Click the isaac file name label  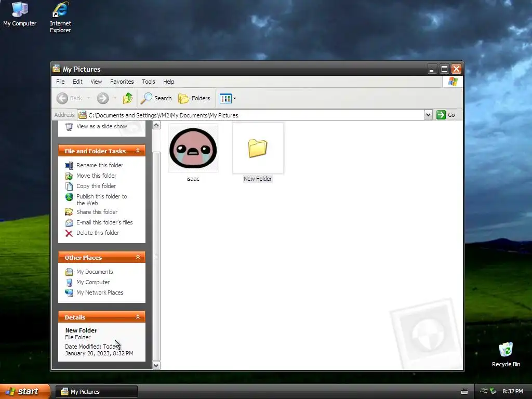point(193,179)
